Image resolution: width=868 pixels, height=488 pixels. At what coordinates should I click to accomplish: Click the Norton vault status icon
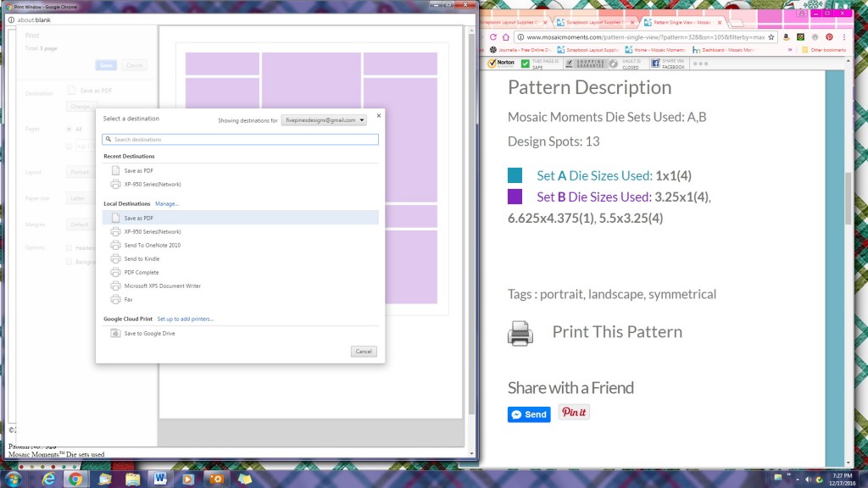pos(614,64)
